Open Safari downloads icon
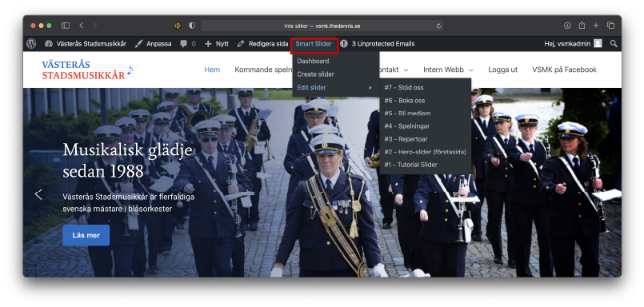 [x=567, y=26]
